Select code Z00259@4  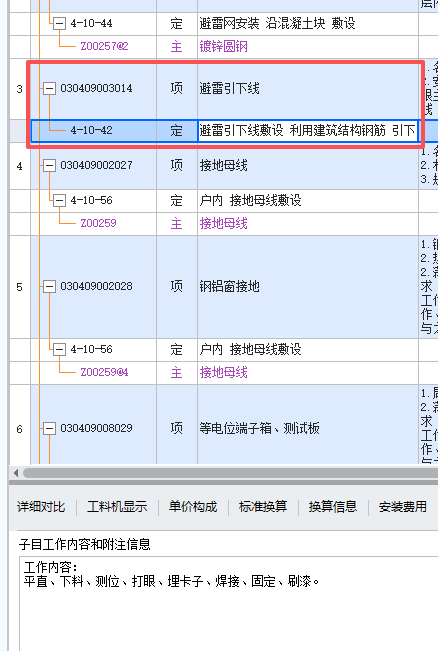(104, 372)
